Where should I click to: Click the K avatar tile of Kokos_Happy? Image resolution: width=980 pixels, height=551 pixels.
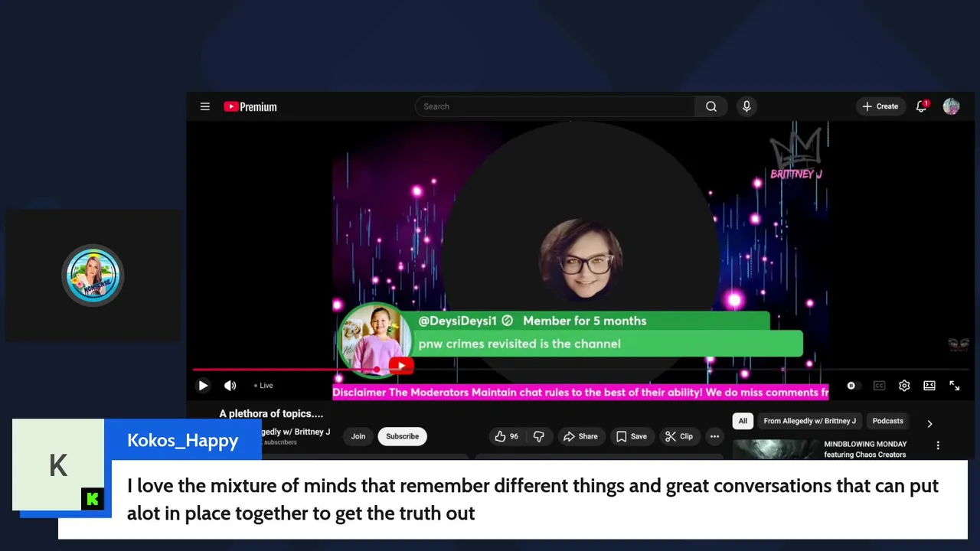[58, 465]
